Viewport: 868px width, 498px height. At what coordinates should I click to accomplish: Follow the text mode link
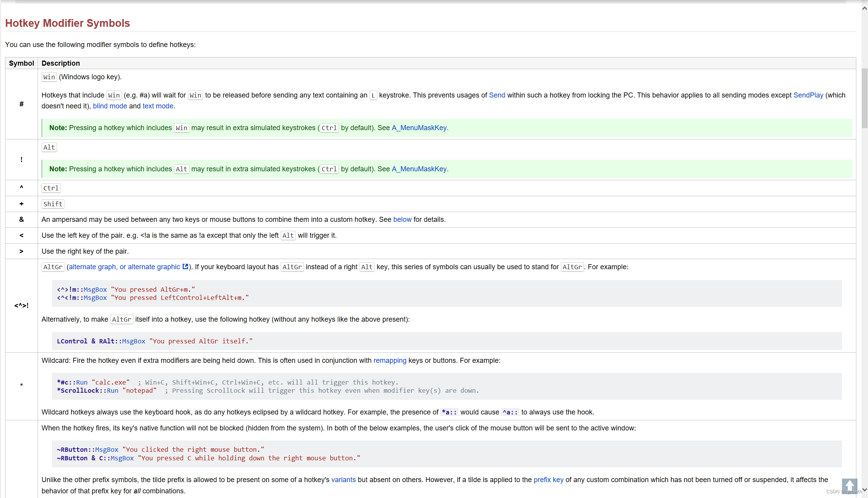click(158, 106)
